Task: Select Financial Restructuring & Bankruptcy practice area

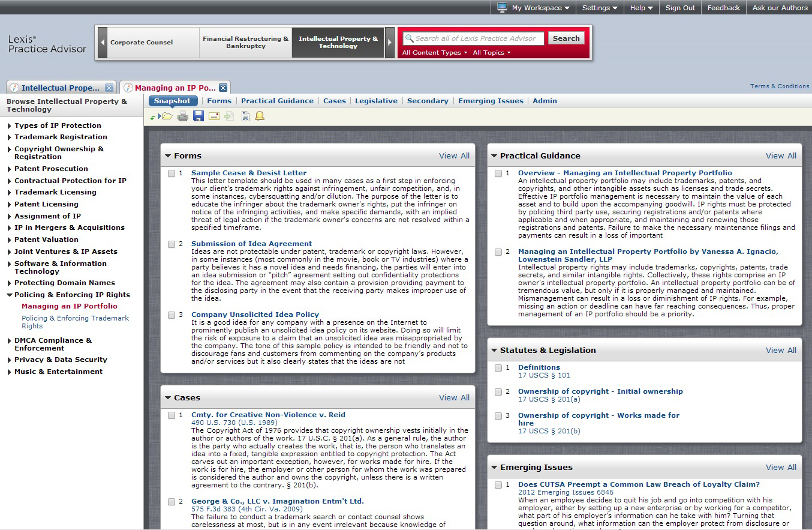Action: point(245,43)
